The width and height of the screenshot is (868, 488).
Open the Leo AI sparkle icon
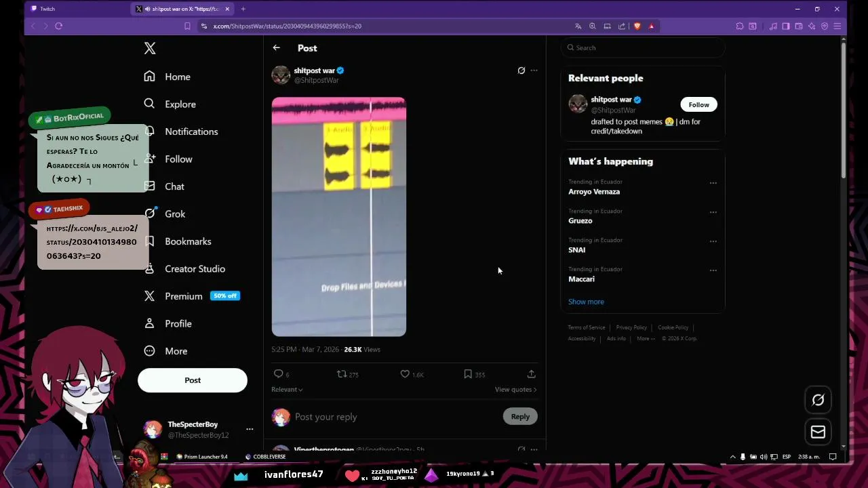(812, 26)
